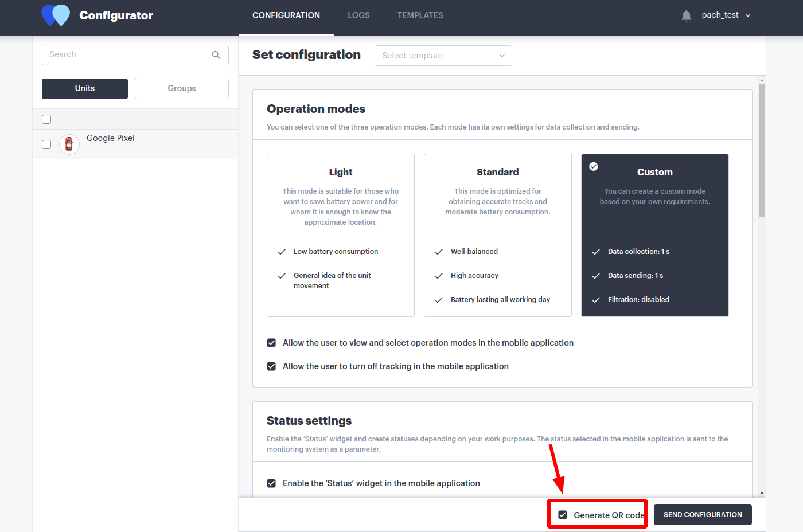803x532 pixels.
Task: Click the Google Pixel car avatar icon
Action: [x=69, y=144]
